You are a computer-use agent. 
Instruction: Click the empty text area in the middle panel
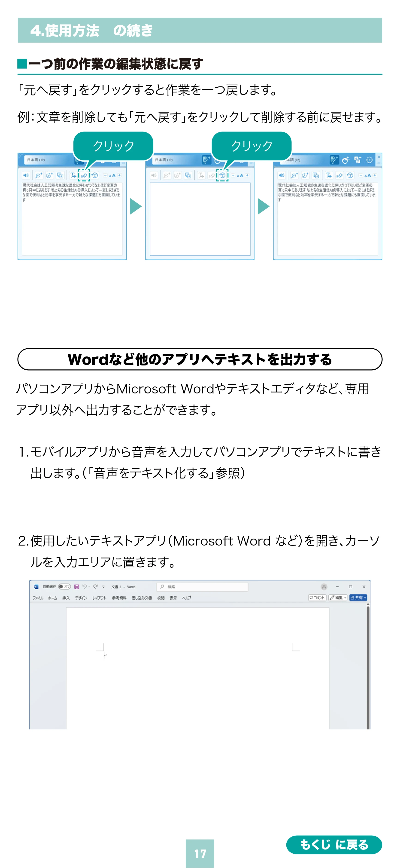tap(200, 219)
